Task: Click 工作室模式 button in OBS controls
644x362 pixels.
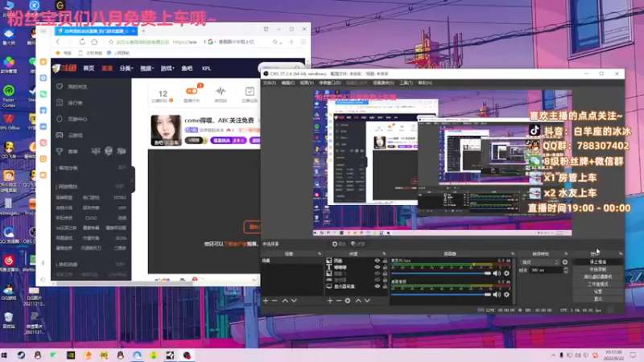Action: coord(597,284)
